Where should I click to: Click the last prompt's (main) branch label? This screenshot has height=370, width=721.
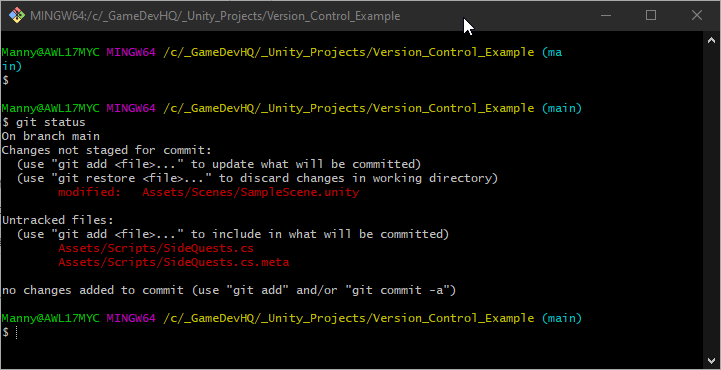561,318
